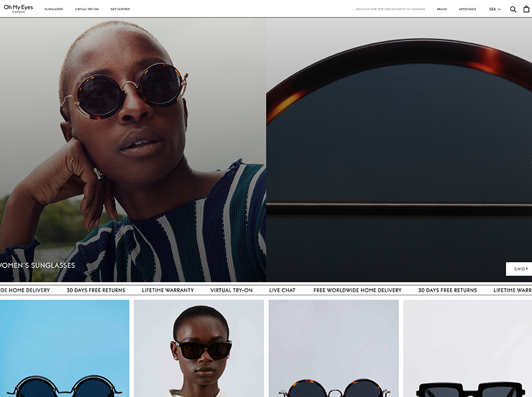Screen dimensions: 532x397
Task: Open the search magnifier icon
Action: [513, 9]
